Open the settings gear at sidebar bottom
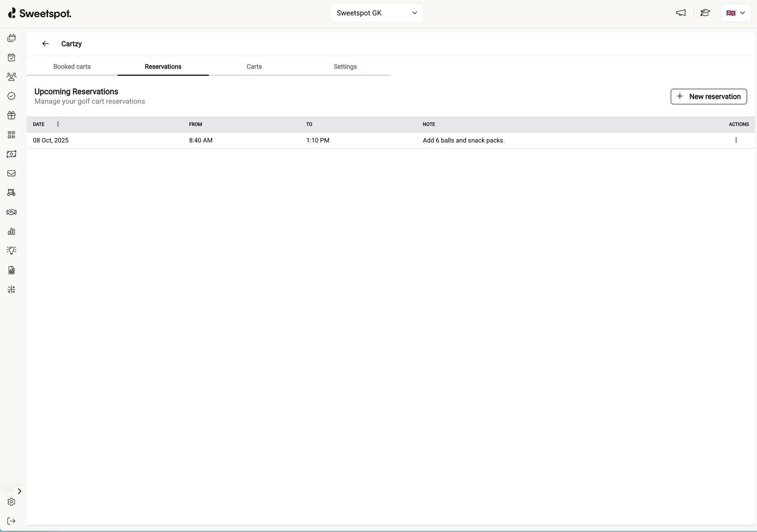The image size is (757, 532). tap(11, 502)
